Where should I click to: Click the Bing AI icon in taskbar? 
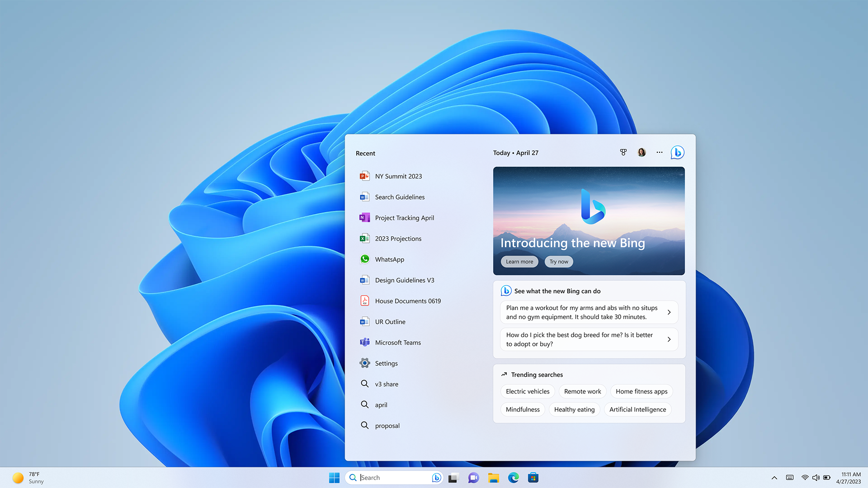click(437, 478)
